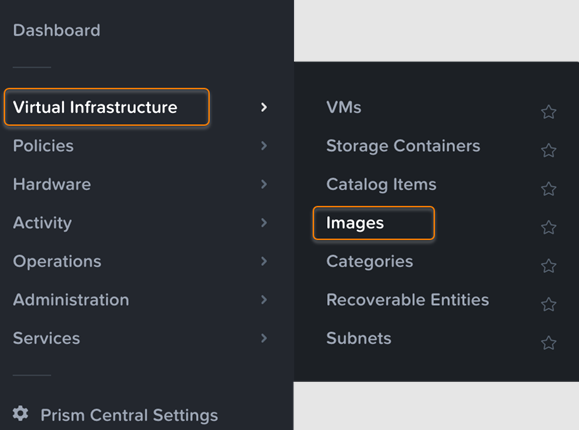Expand the Activity submenu arrow
Screen dimensions: 579x430
(264, 223)
